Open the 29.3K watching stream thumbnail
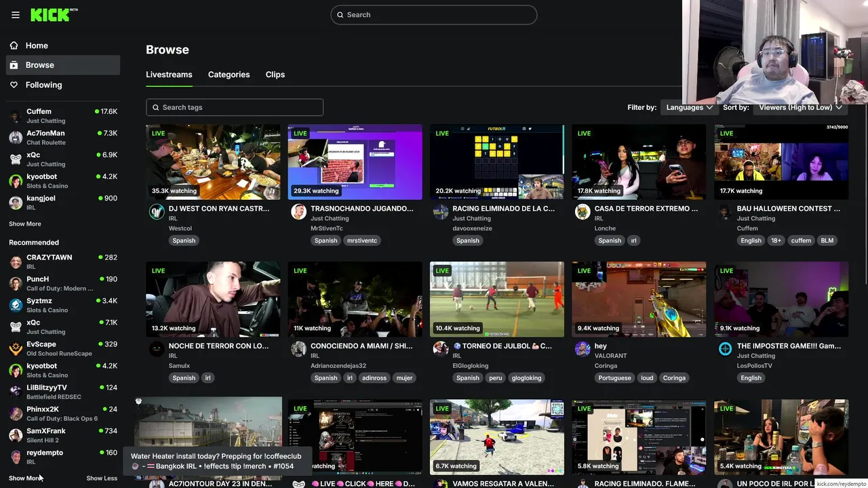This screenshot has width=868, height=488. pyautogui.click(x=355, y=162)
